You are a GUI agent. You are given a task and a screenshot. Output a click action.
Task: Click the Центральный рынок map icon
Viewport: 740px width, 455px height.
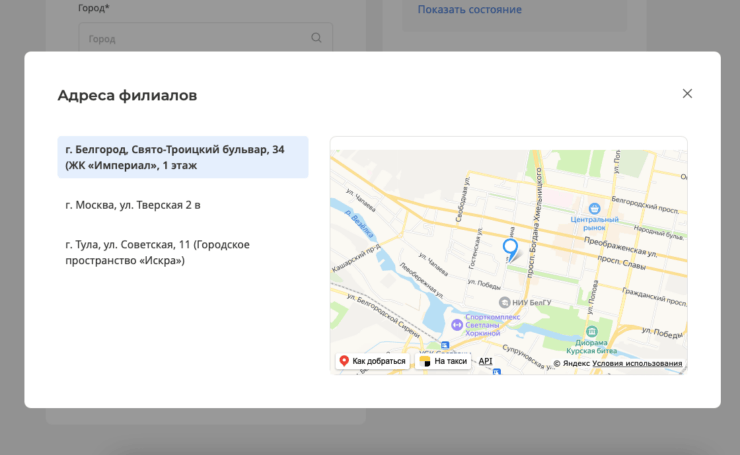pos(594,208)
